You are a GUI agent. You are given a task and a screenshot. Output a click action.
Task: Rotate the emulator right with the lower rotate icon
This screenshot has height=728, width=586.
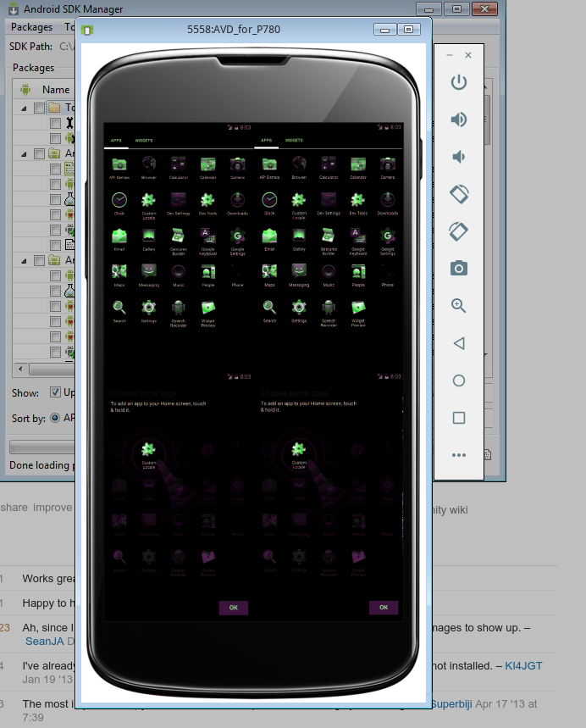click(x=458, y=231)
